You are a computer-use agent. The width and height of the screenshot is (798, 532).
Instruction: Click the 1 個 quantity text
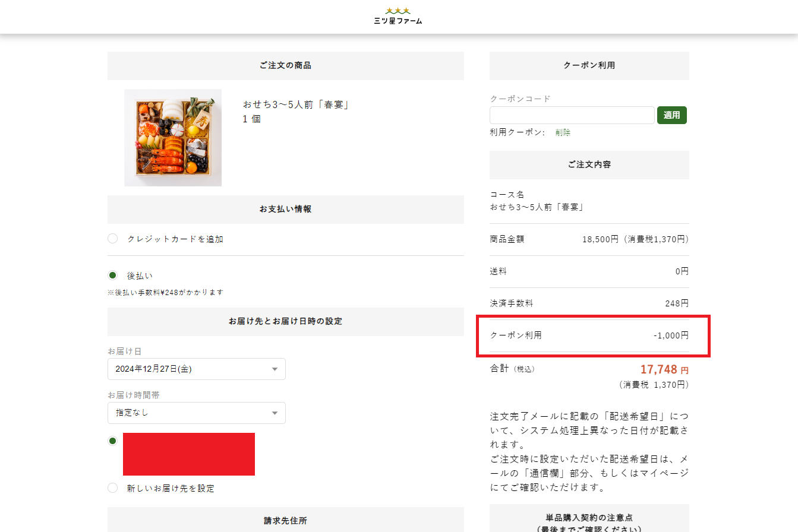click(x=251, y=119)
